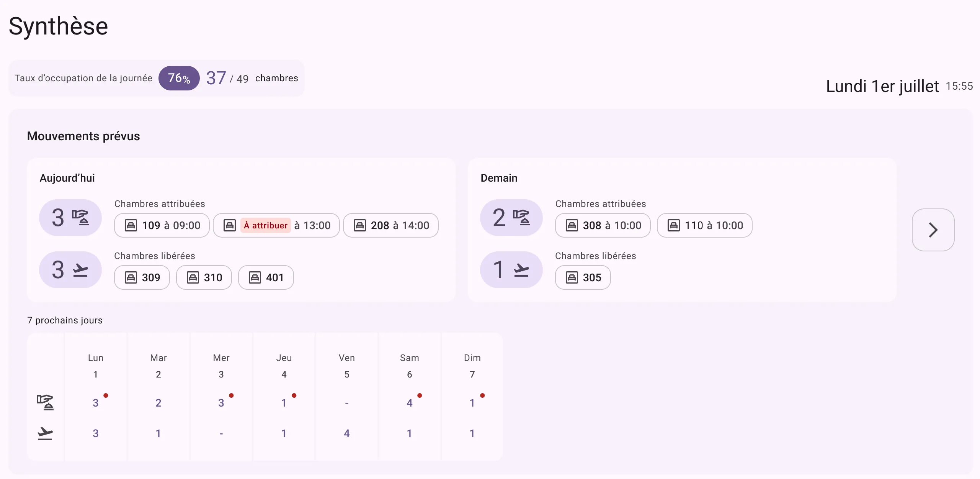Click the red 'À attribuer' badge
This screenshot has height=479, width=980.
coord(266,225)
